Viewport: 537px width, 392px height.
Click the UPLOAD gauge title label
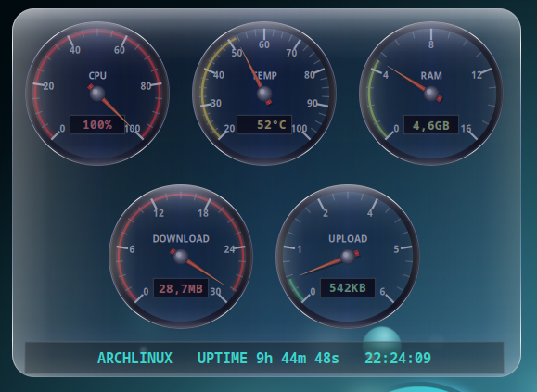(348, 239)
